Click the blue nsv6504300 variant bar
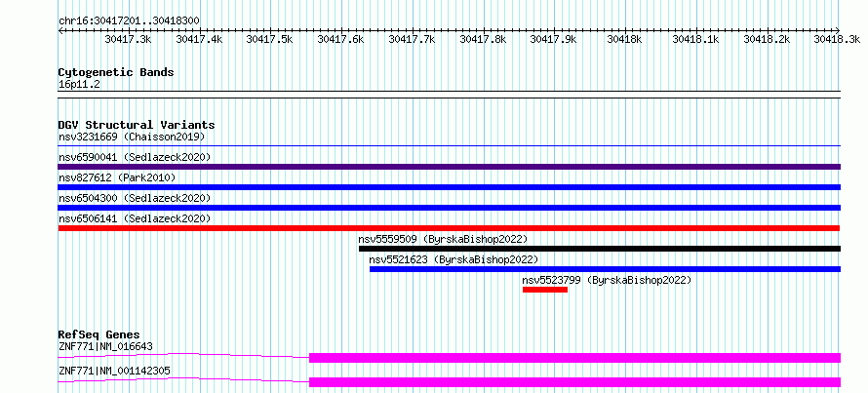 pyautogui.click(x=450, y=208)
